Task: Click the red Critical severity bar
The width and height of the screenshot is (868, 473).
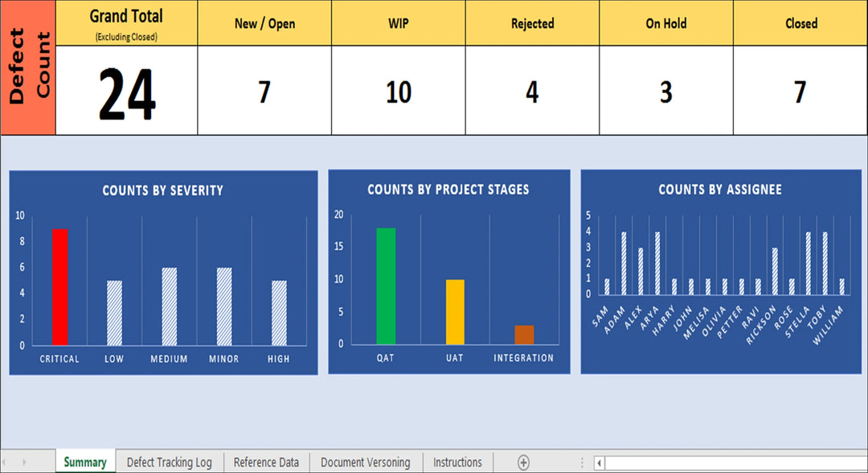Action: (59, 287)
